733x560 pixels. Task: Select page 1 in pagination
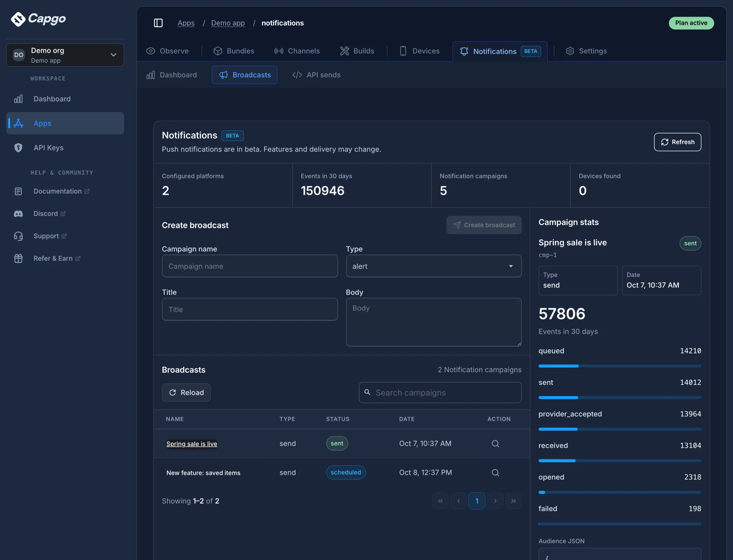click(x=477, y=501)
